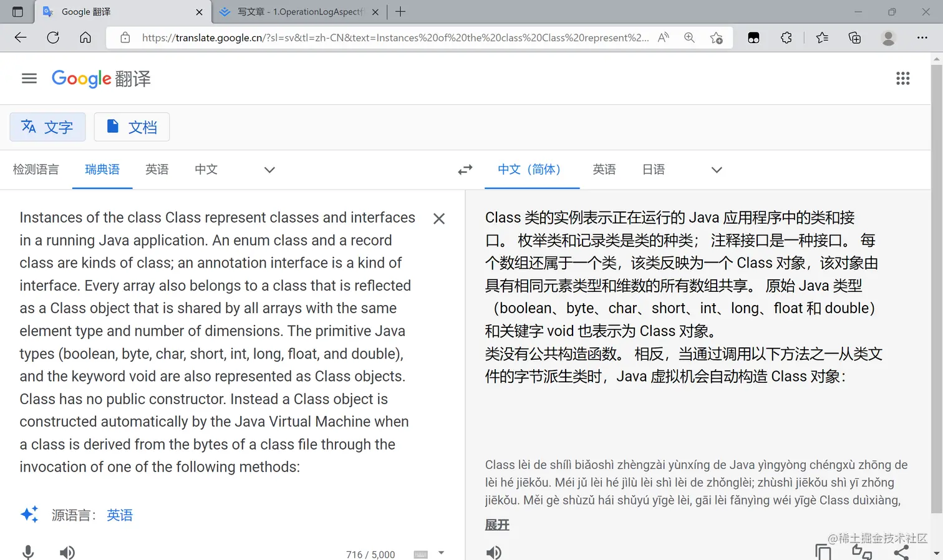Click the Google 翻译 logo
This screenshot has height=560, width=943.
point(101,79)
